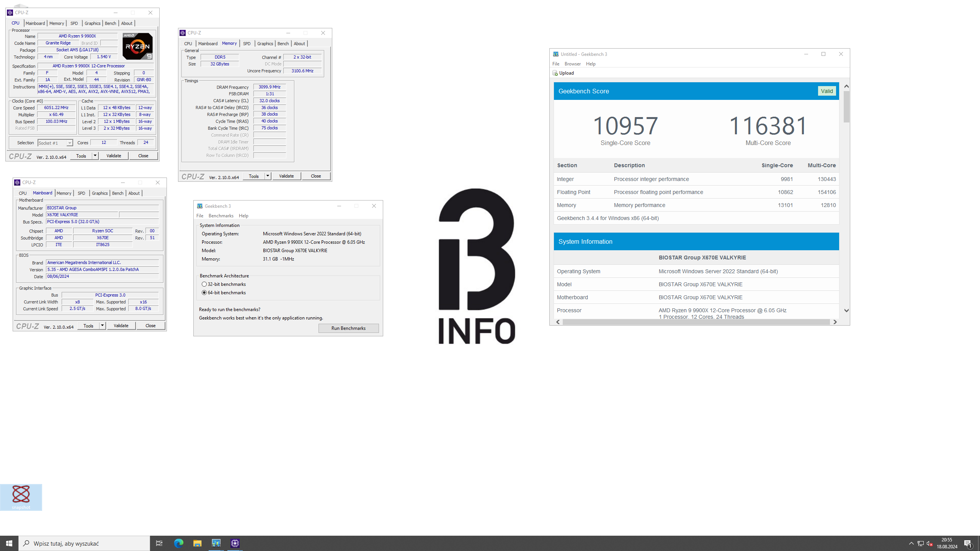Click CPU-Z app icon in Mainboard window title

(18, 183)
